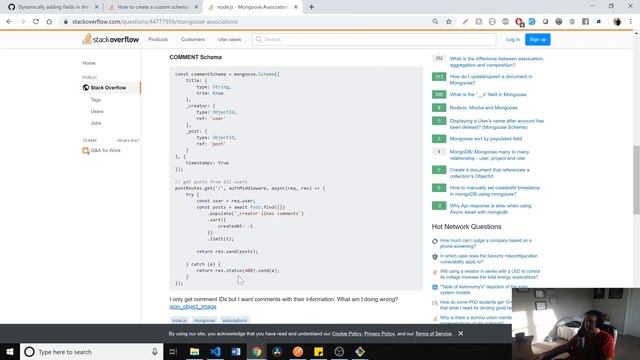Click the associations tag
Viewport: 640px width, 360px height.
click(x=235, y=320)
